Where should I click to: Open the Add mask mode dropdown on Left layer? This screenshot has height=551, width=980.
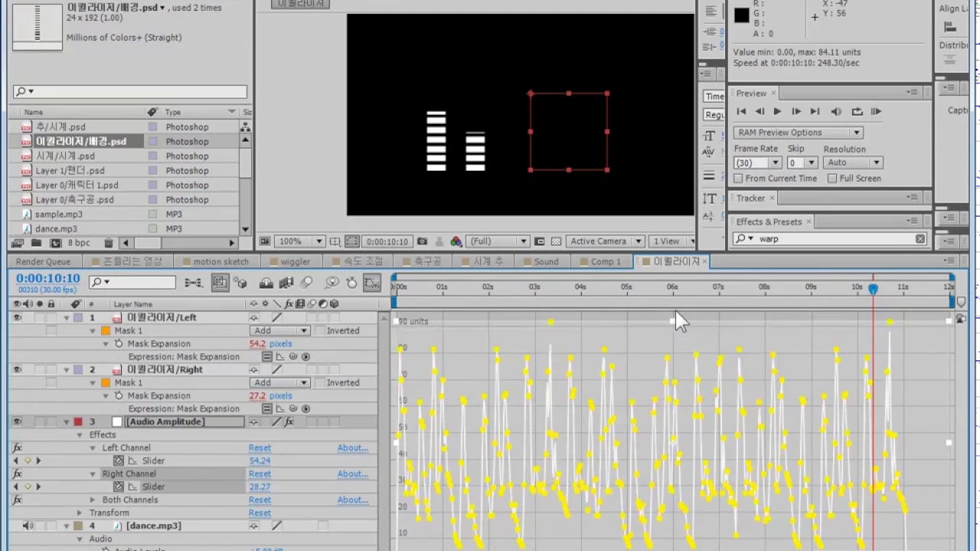click(x=280, y=331)
